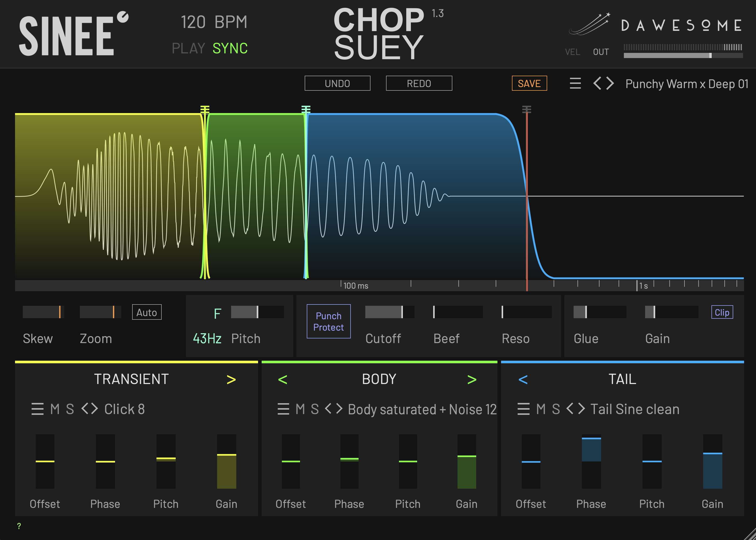
Task: Solo the Transient layer
Action: [70, 409]
